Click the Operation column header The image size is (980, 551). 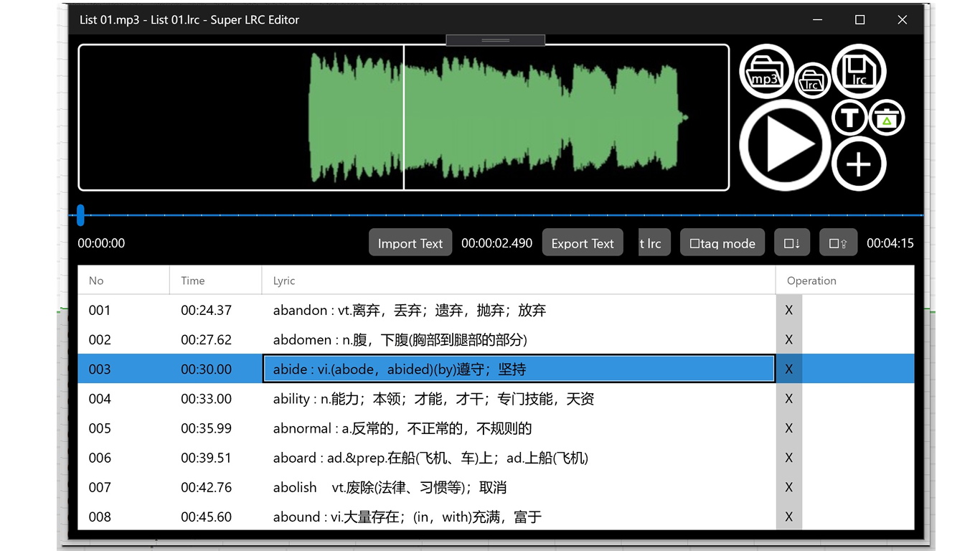click(x=811, y=281)
